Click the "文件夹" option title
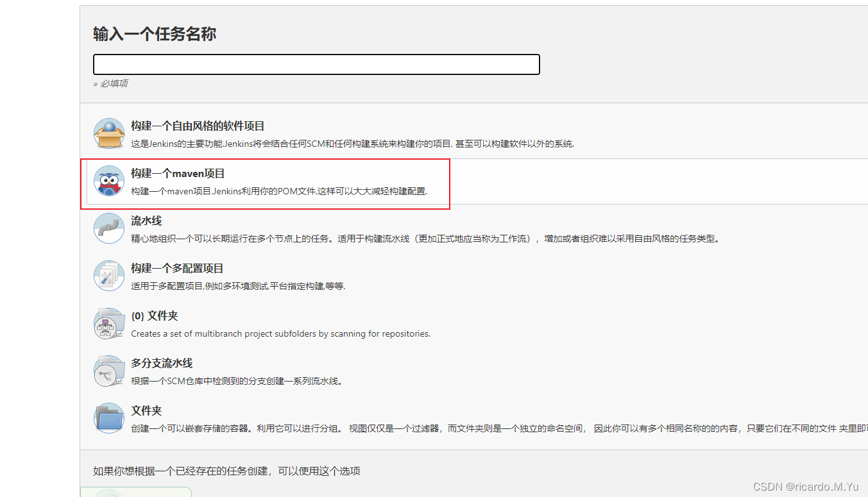The width and height of the screenshot is (868, 497). coord(146,410)
